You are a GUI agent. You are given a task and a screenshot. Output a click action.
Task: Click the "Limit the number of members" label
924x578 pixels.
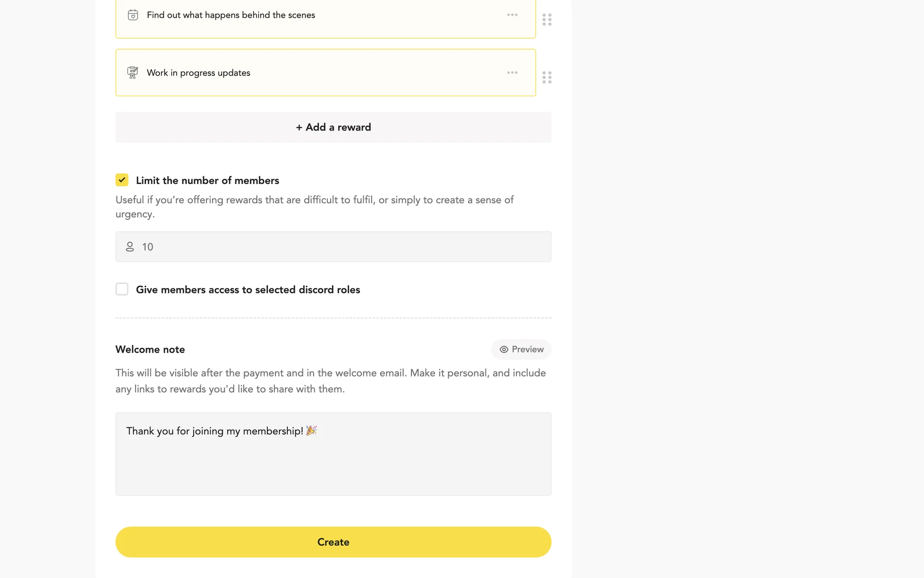[207, 181]
